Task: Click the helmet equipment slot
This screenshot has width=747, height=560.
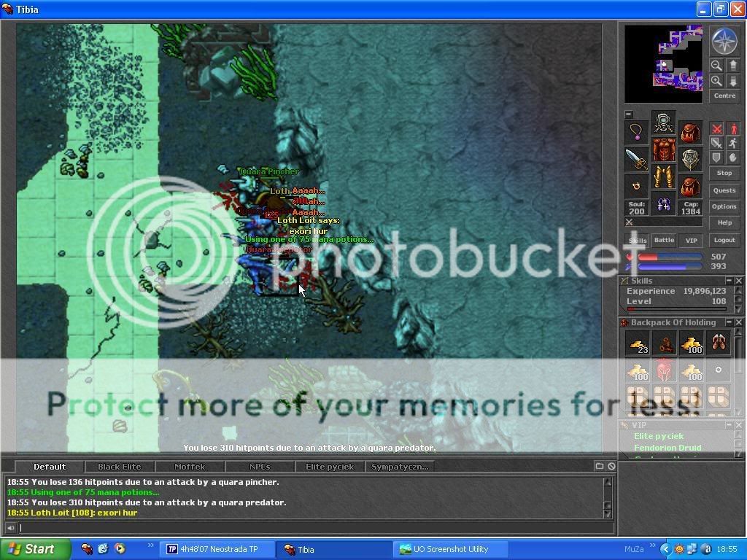Action: (664, 123)
